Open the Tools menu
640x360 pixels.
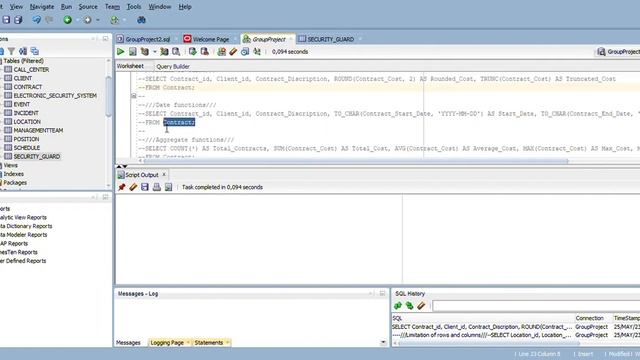(x=134, y=7)
